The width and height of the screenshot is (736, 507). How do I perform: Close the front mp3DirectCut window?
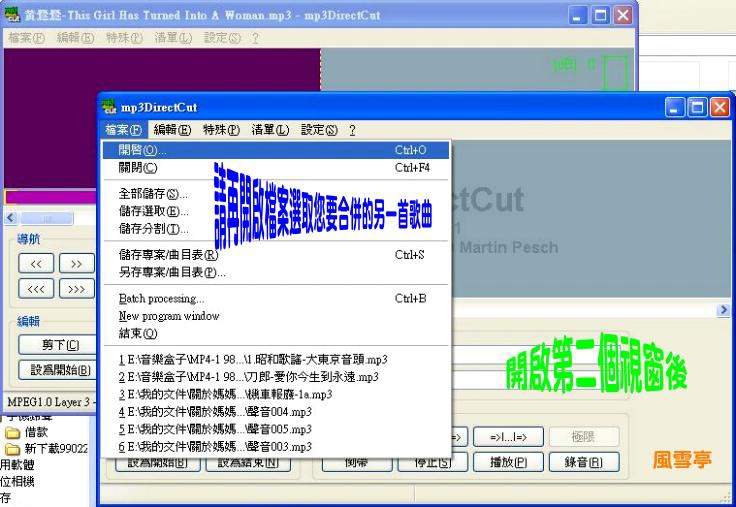[720, 108]
